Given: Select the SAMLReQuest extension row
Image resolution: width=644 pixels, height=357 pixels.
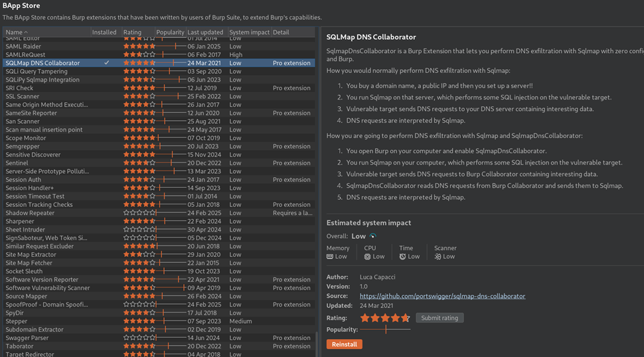Looking at the screenshot, I should pos(159,54).
